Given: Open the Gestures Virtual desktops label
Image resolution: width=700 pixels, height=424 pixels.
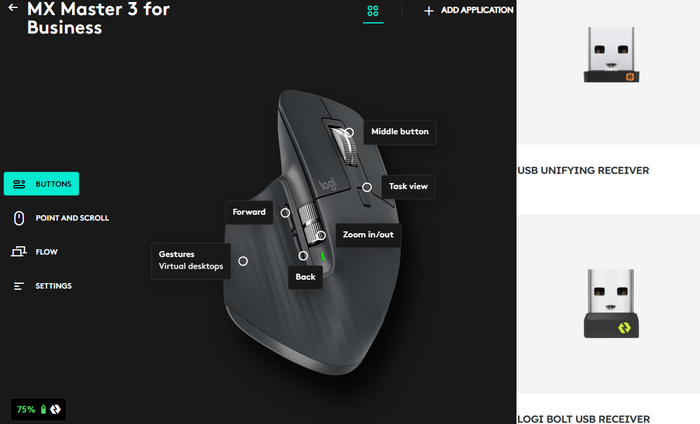Looking at the screenshot, I should pos(191,261).
